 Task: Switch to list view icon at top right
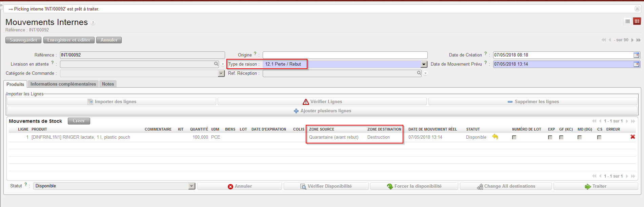point(627,21)
